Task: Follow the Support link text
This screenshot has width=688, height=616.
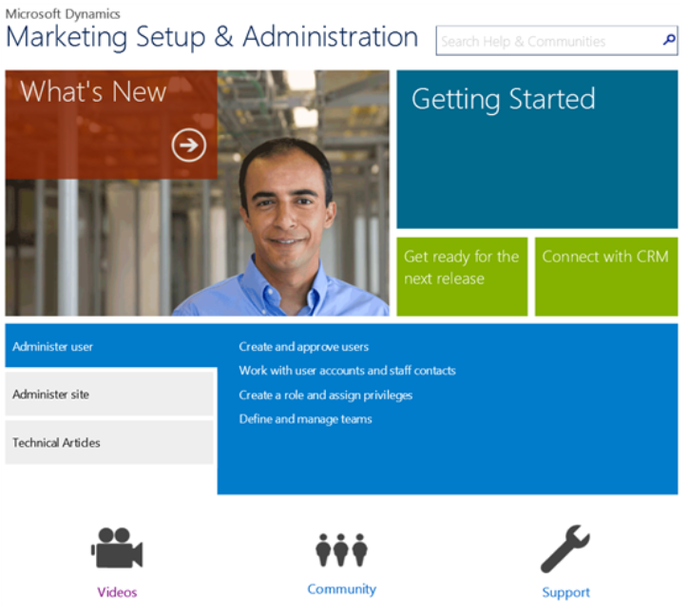Action: [x=566, y=593]
